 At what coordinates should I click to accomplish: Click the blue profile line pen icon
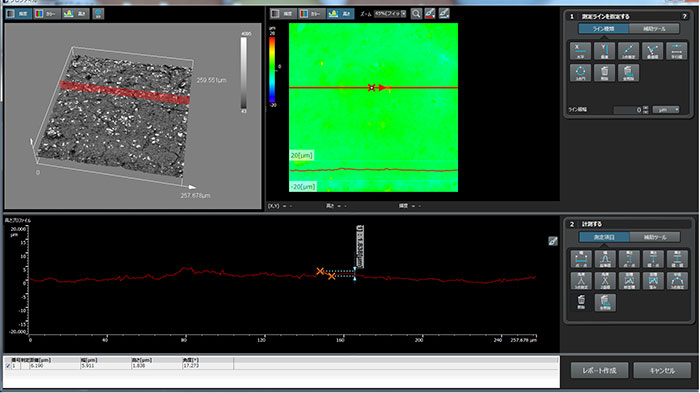444,14
